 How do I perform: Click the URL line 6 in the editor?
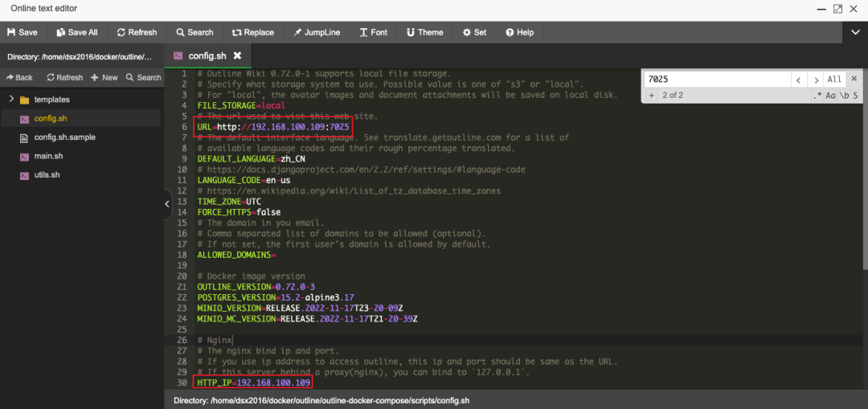pyautogui.click(x=273, y=127)
